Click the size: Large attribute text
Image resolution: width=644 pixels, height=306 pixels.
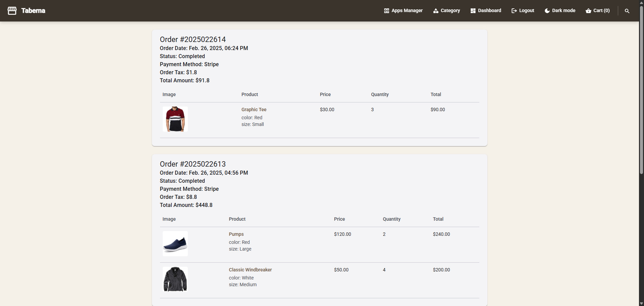point(240,249)
